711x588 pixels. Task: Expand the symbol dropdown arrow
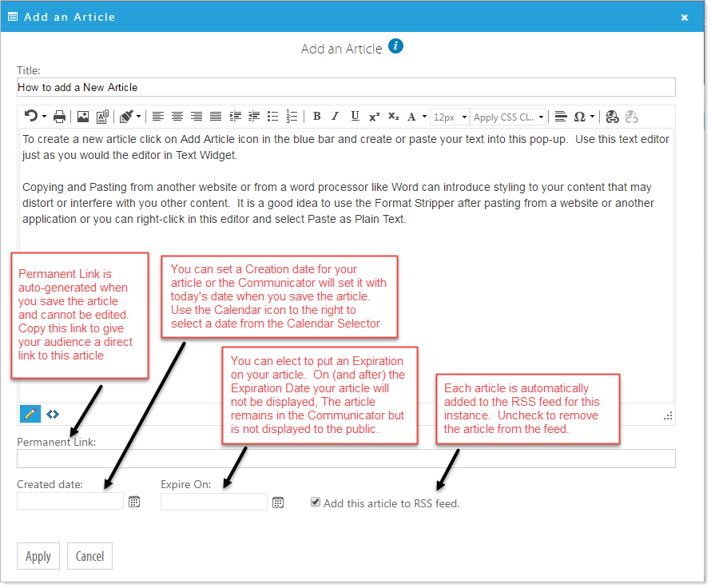[x=592, y=117]
